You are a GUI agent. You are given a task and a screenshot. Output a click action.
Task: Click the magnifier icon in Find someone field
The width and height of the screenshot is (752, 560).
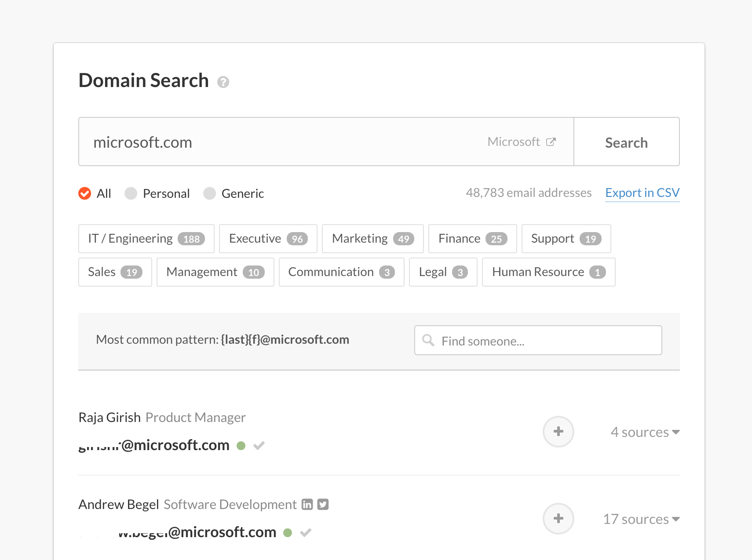pos(428,340)
